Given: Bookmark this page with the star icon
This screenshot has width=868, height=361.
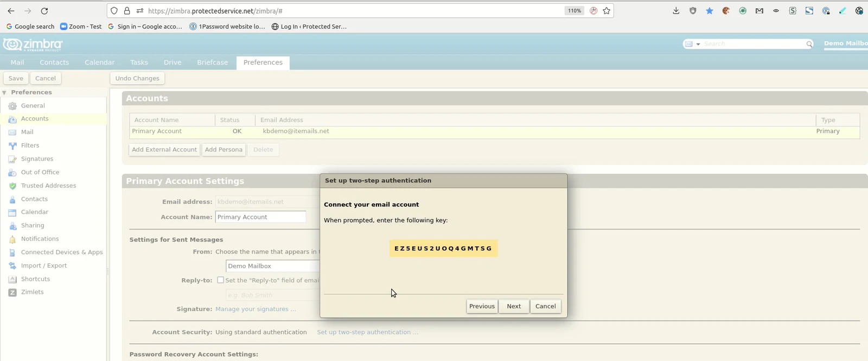Looking at the screenshot, I should [x=607, y=11].
